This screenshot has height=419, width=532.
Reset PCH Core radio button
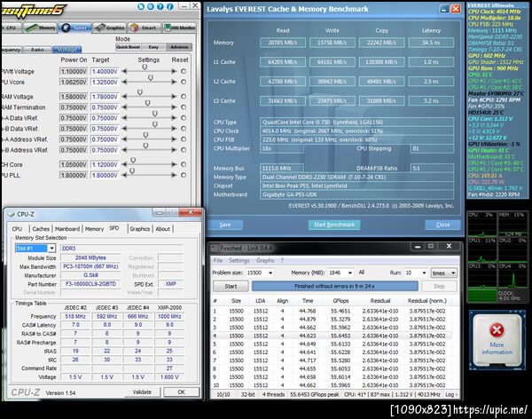184,164
